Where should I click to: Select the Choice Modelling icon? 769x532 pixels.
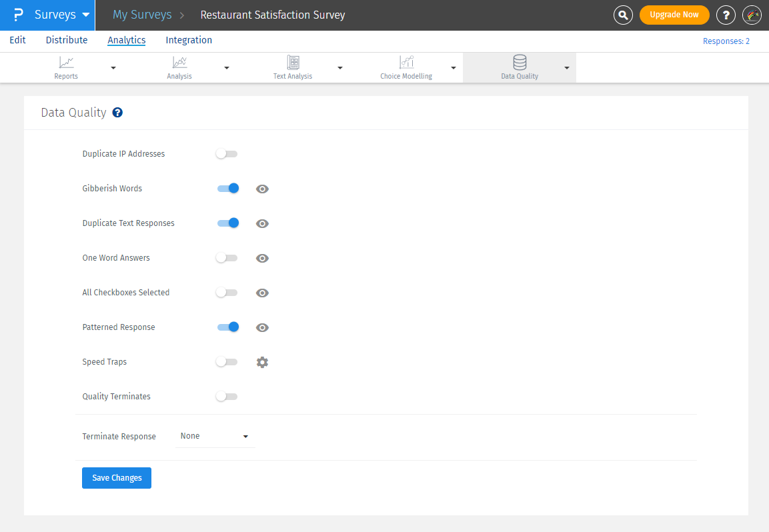406,63
